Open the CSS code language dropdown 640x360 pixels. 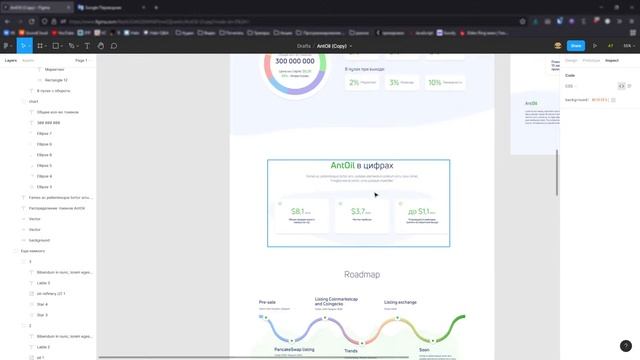tap(570, 86)
